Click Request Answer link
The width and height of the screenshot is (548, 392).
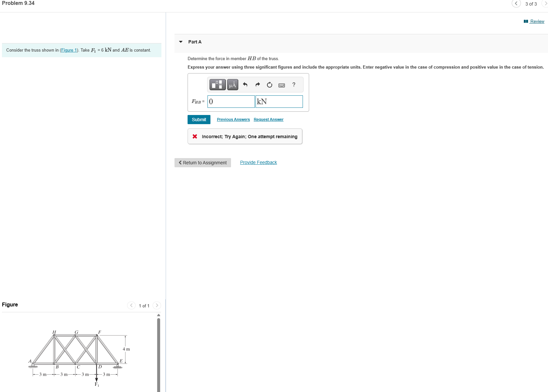269,120
